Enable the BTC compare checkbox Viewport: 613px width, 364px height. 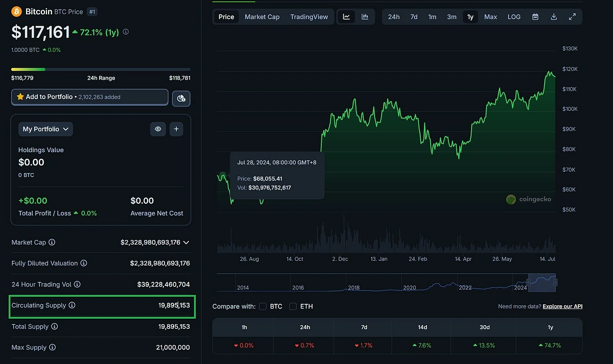tap(263, 306)
